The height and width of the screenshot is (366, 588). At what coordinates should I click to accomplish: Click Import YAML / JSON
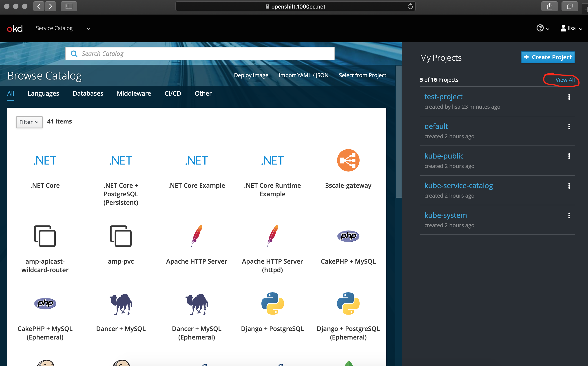coord(304,75)
